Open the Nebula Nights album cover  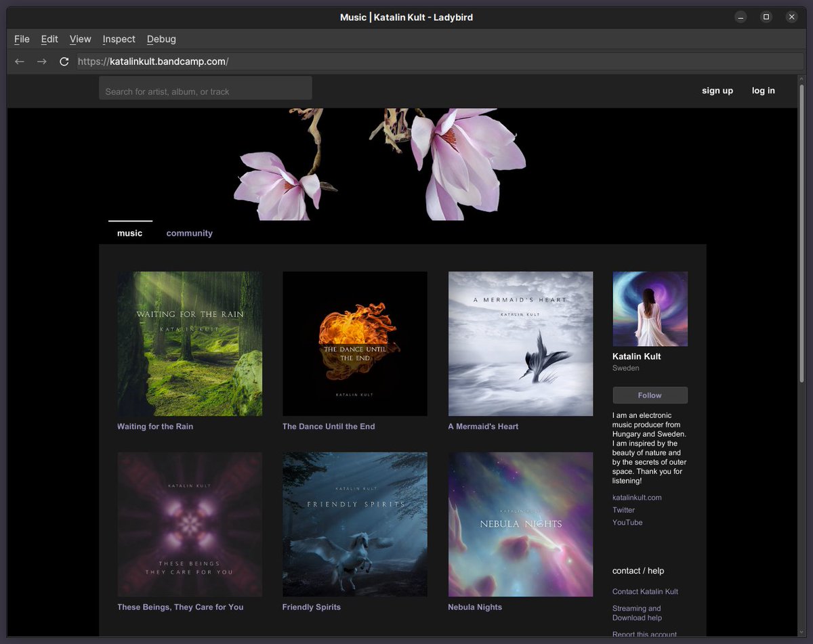pos(520,525)
